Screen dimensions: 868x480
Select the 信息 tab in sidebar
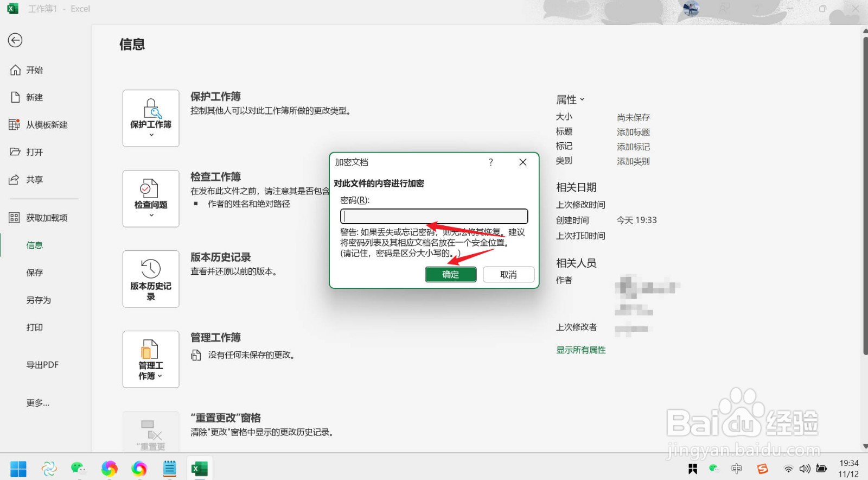tap(35, 245)
